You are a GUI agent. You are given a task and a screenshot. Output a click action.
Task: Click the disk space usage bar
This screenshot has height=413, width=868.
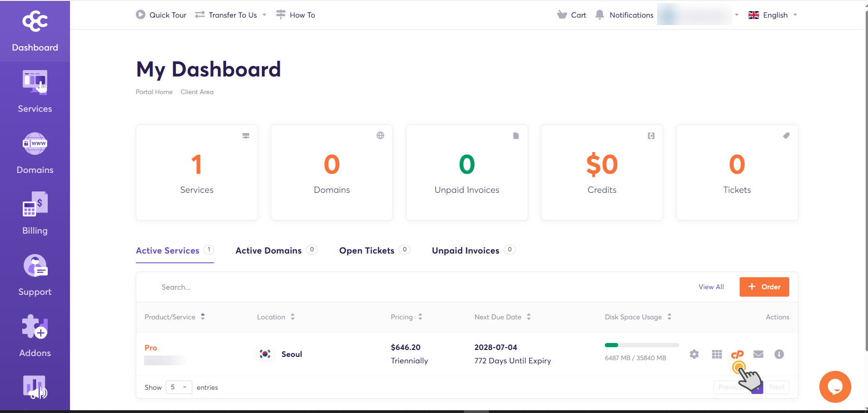(642, 345)
